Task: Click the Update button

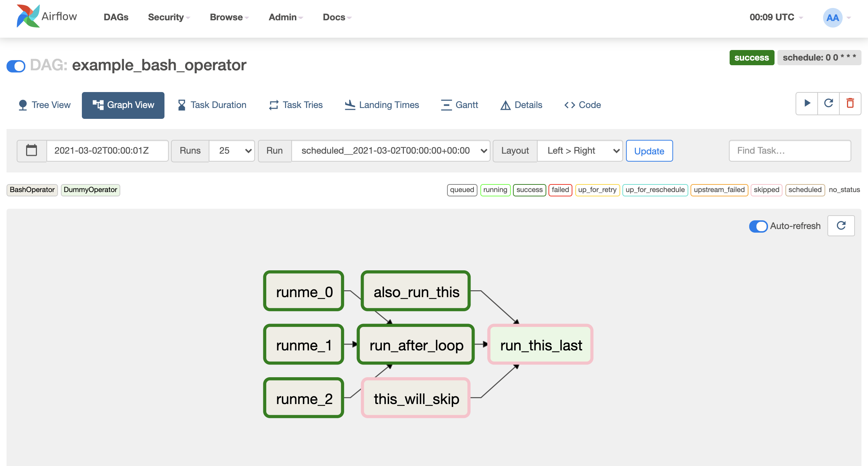Action: pyautogui.click(x=649, y=151)
